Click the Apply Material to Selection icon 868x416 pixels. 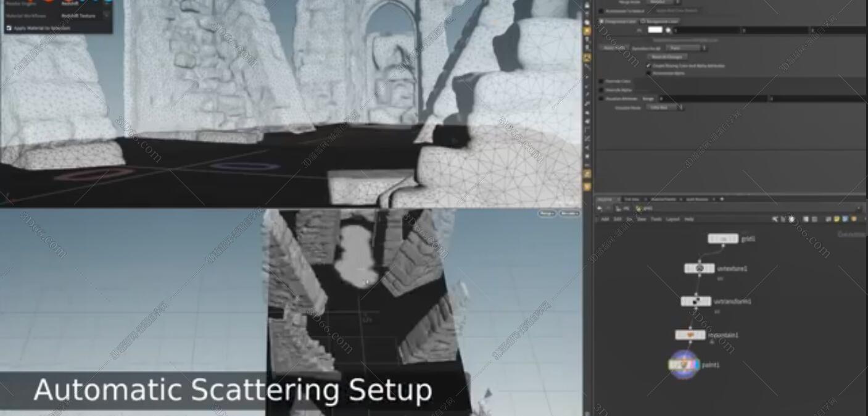click(x=9, y=28)
